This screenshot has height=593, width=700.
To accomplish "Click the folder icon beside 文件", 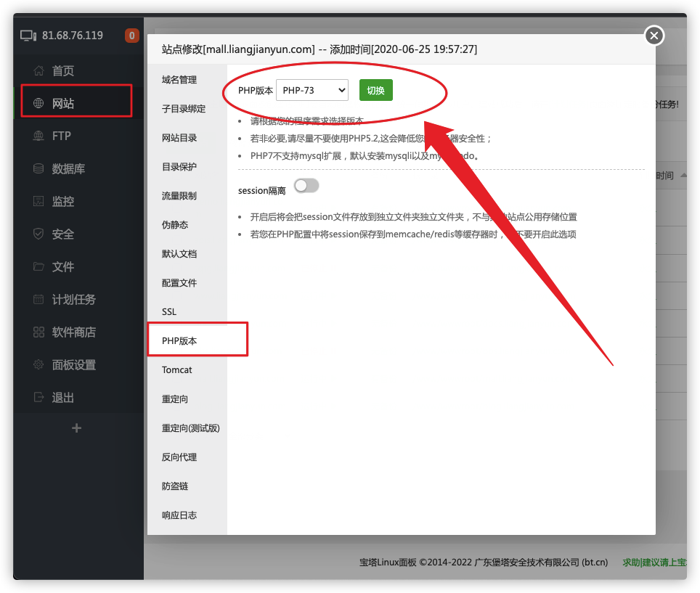I will pyautogui.click(x=38, y=266).
